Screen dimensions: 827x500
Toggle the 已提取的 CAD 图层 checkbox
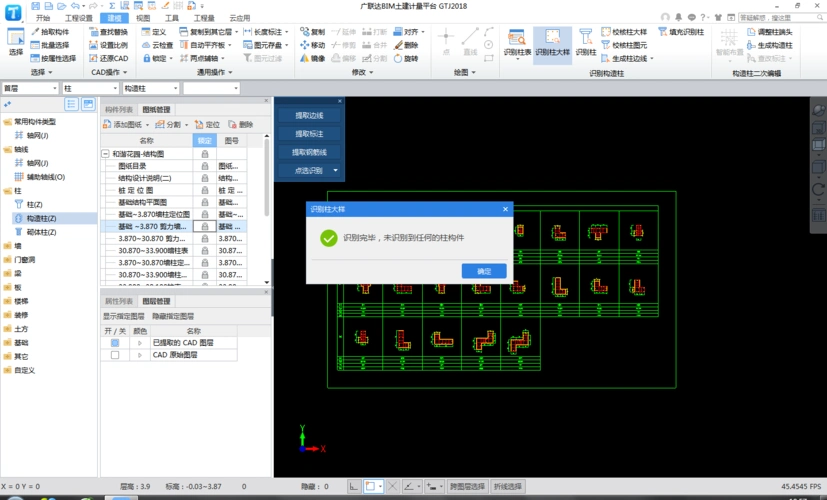coord(115,343)
